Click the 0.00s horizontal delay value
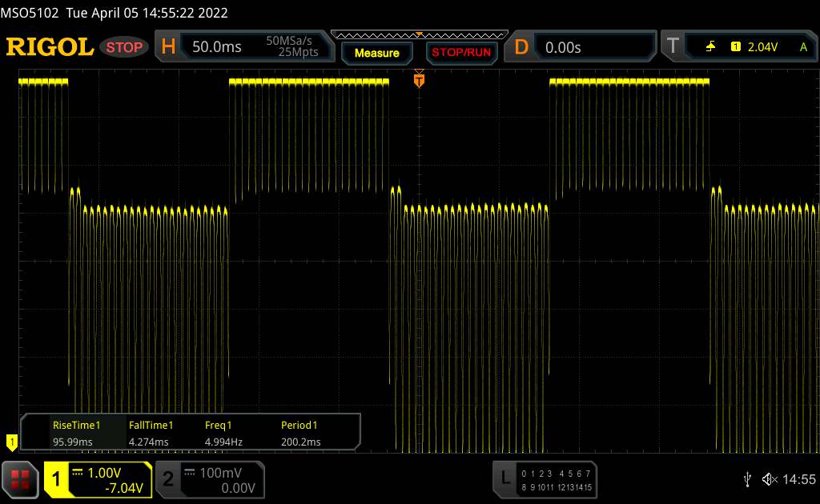Screen dimensions: 820x504 [x=563, y=47]
